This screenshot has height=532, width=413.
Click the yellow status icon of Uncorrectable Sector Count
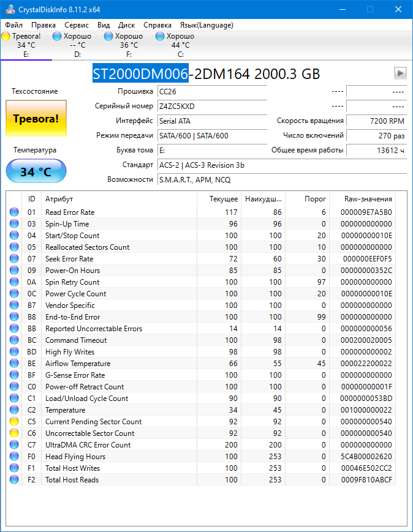point(14,433)
